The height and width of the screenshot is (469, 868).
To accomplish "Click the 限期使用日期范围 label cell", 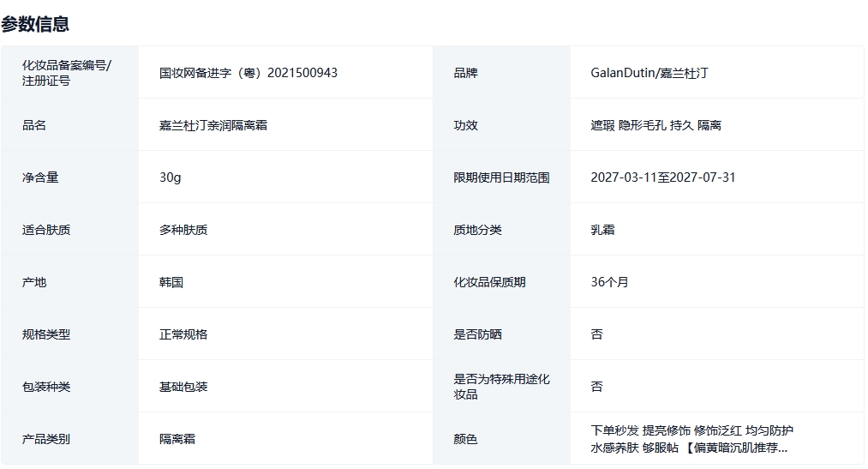I will pos(501,177).
